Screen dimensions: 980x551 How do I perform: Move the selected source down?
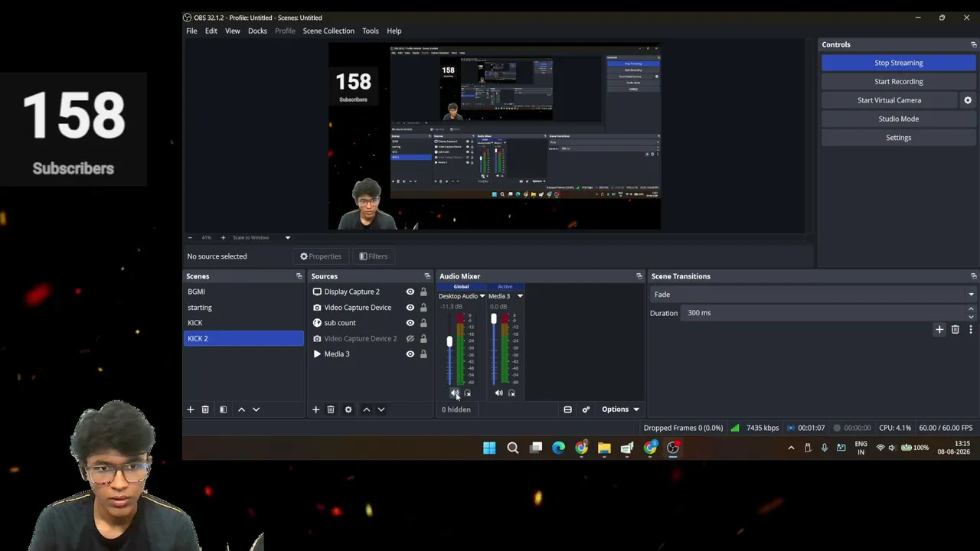pos(381,409)
